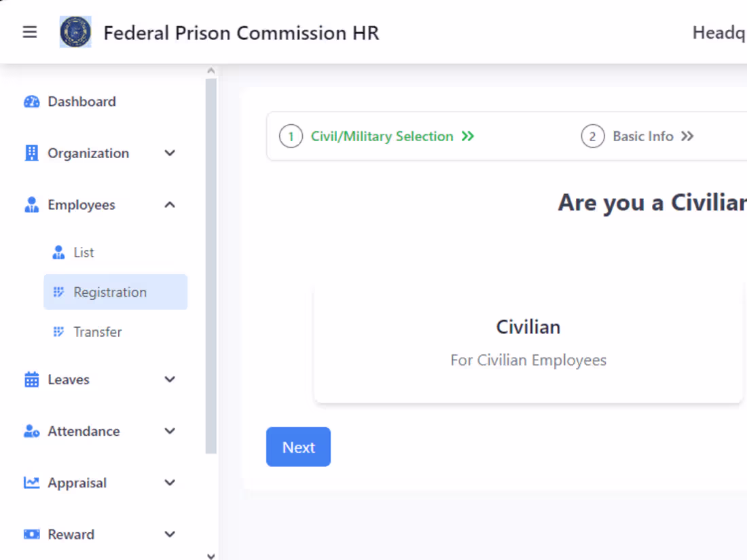The image size is (747, 560).
Task: Click the Leaves calendar icon
Action: pyautogui.click(x=31, y=379)
